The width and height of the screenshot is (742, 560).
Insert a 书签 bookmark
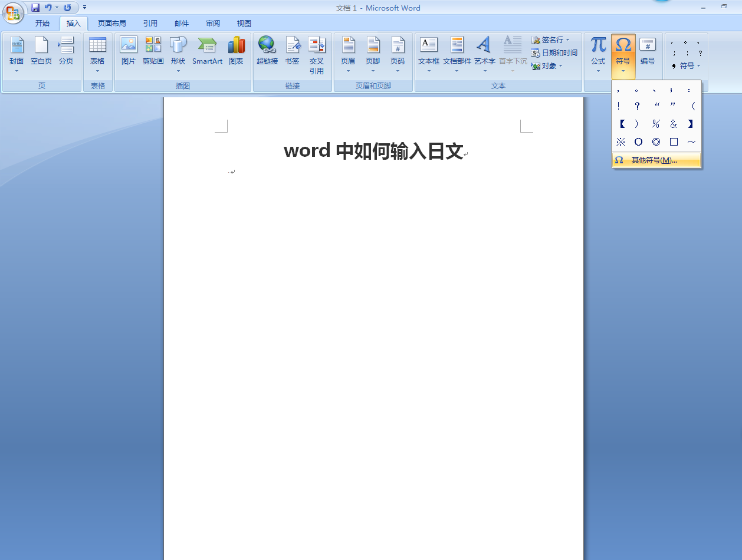293,51
